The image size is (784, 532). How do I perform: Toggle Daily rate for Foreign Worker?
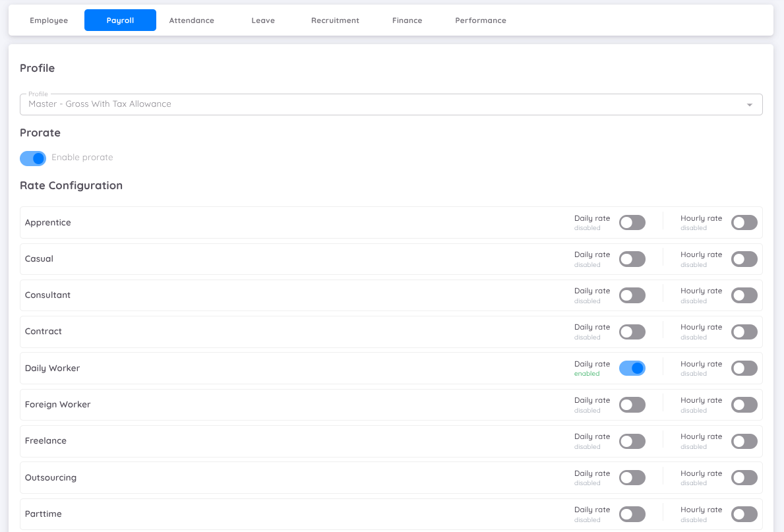click(x=632, y=405)
